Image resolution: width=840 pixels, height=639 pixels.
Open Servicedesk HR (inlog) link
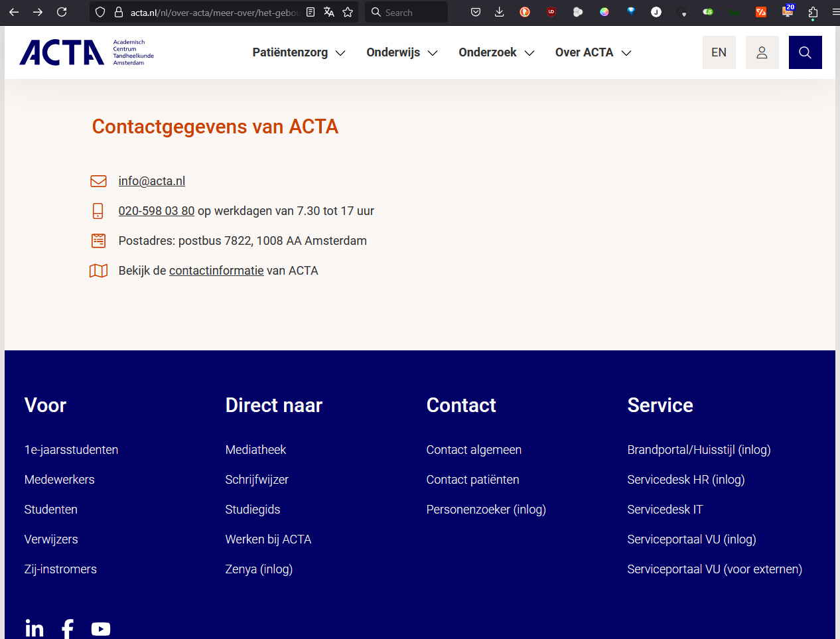(x=686, y=480)
